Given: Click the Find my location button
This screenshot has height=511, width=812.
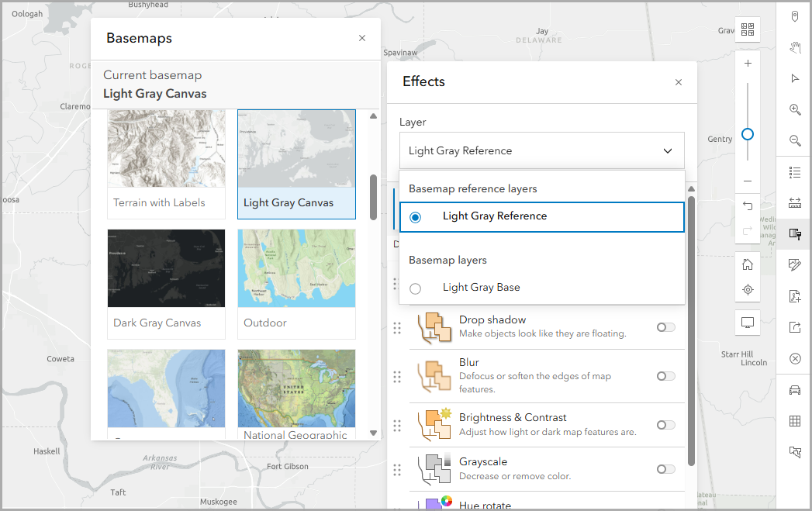Looking at the screenshot, I should [747, 289].
